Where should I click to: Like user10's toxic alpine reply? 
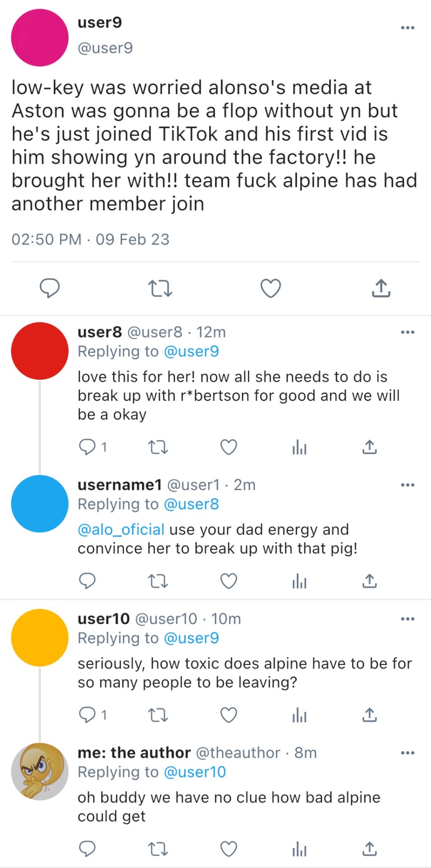point(229,715)
